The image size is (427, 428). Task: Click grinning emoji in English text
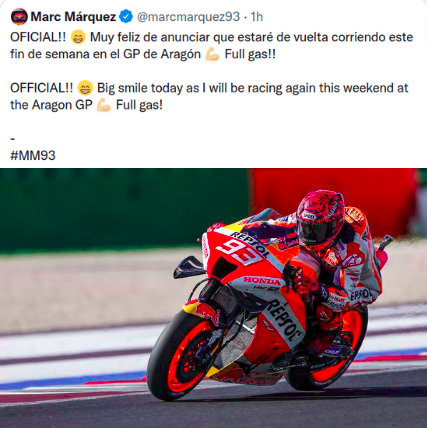85,89
